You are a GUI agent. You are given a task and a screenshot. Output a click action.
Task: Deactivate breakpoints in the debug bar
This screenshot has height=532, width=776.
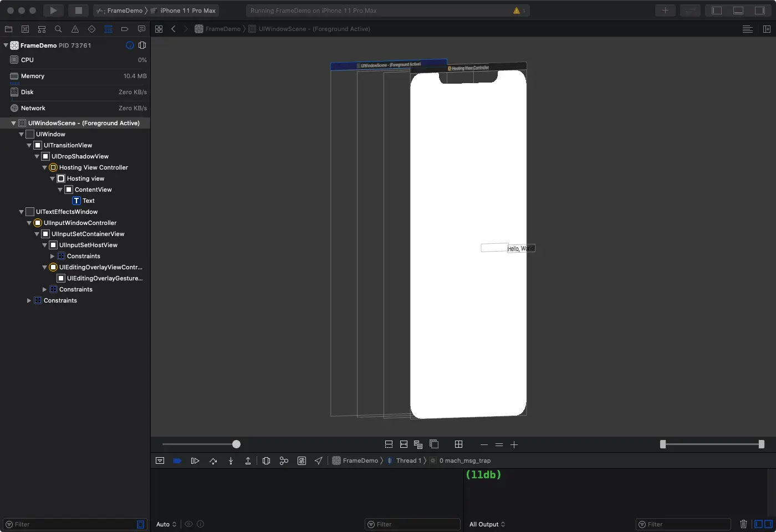point(177,461)
